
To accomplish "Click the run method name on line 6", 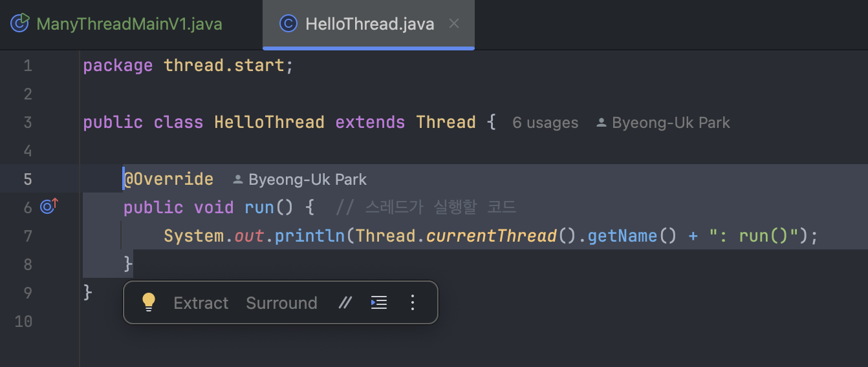I will pyautogui.click(x=259, y=207).
